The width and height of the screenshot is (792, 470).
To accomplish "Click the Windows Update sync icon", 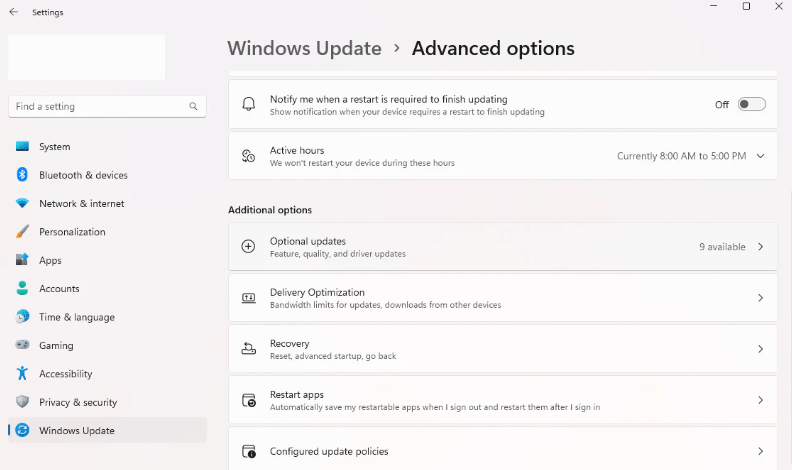I will point(22,430).
